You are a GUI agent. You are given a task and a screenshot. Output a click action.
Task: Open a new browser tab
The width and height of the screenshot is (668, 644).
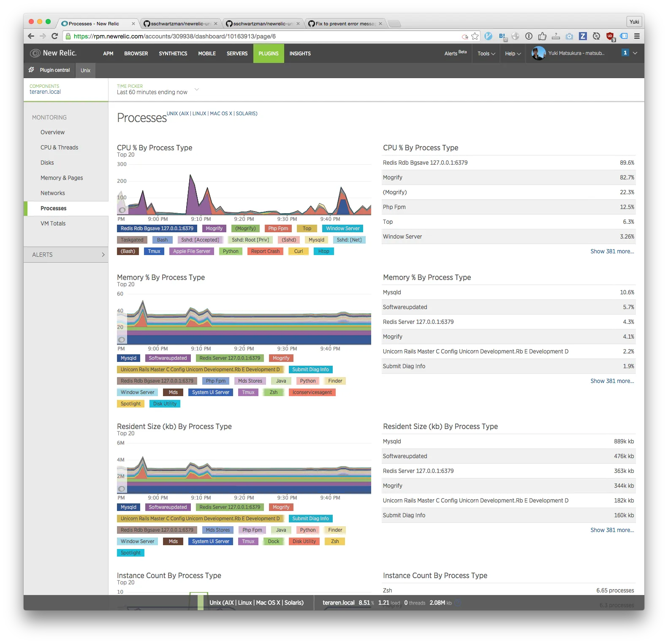point(394,24)
